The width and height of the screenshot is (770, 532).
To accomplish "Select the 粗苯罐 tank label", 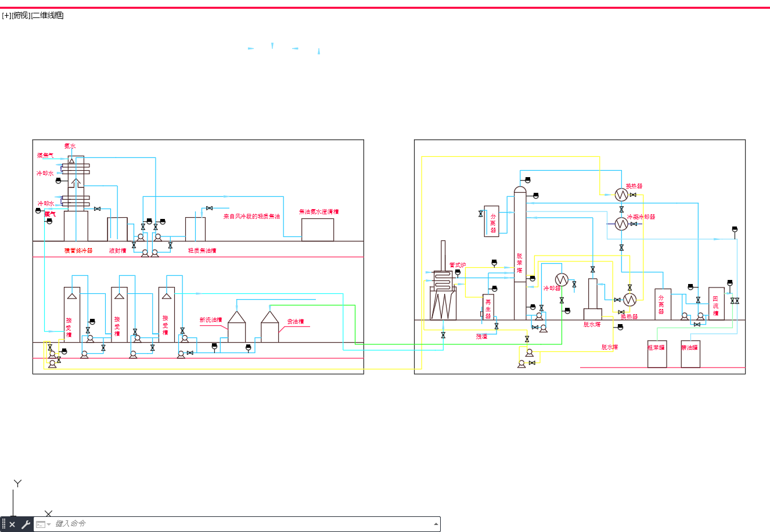I will tap(657, 348).
